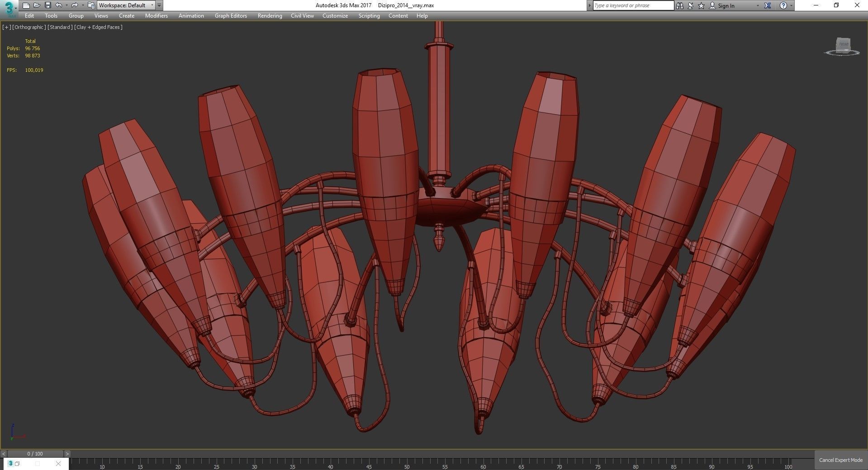
Task: Open the Modifiers menu
Action: [157, 16]
